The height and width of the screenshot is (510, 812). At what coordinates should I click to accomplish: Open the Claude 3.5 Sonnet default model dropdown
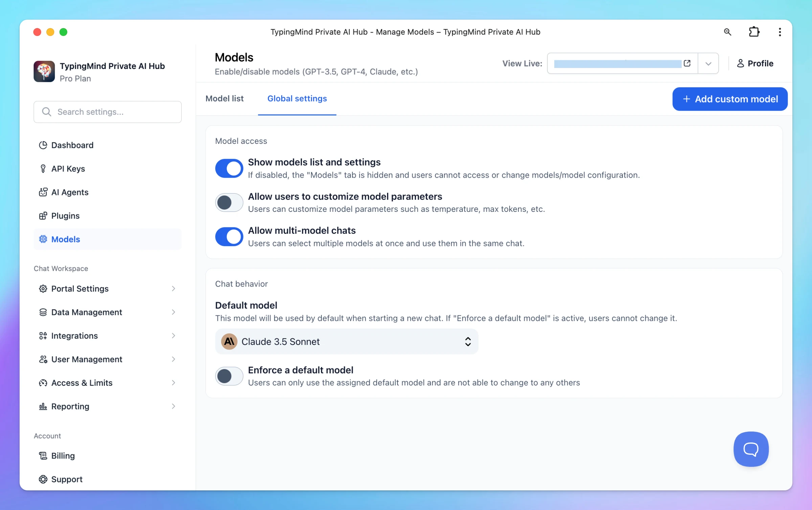[346, 341]
